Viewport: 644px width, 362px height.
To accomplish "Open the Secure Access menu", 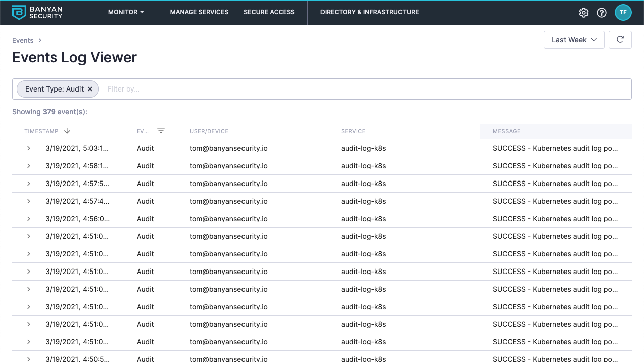I will click(x=269, y=12).
